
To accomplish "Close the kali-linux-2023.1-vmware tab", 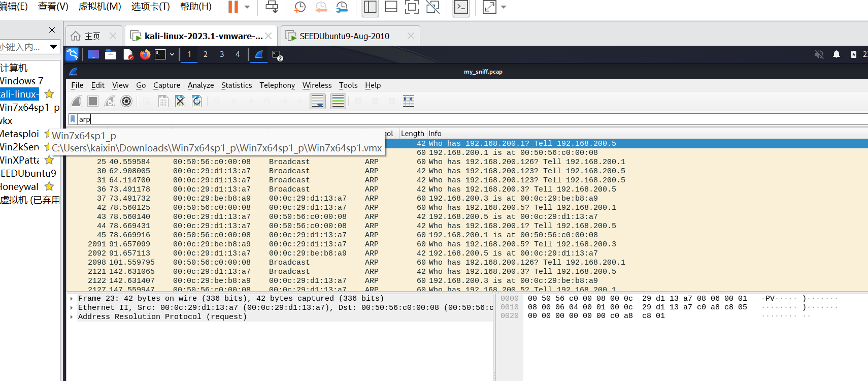I will (x=269, y=36).
